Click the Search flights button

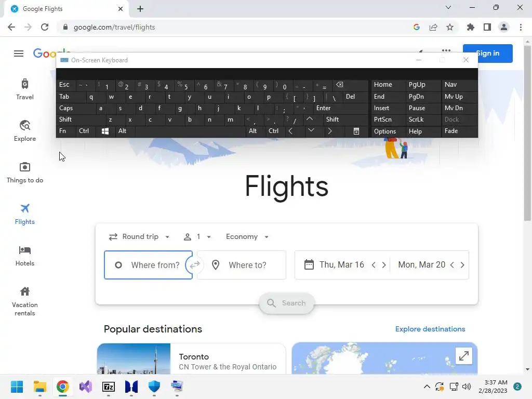point(287,303)
